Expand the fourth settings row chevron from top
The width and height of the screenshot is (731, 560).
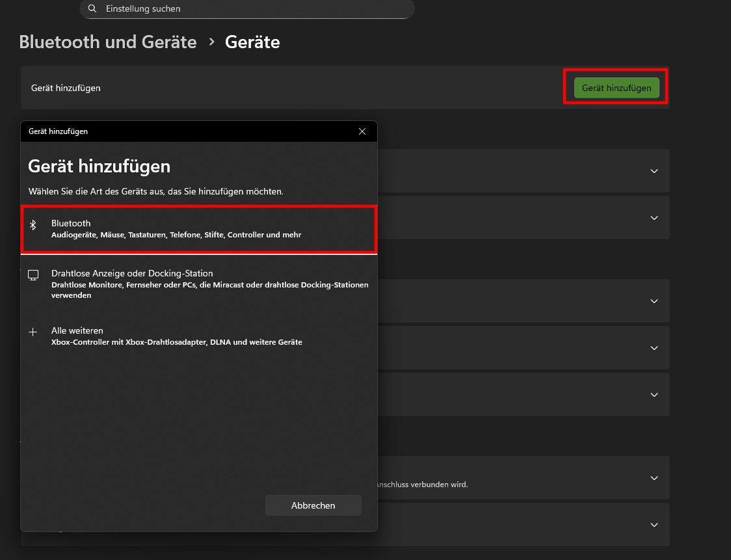654,348
